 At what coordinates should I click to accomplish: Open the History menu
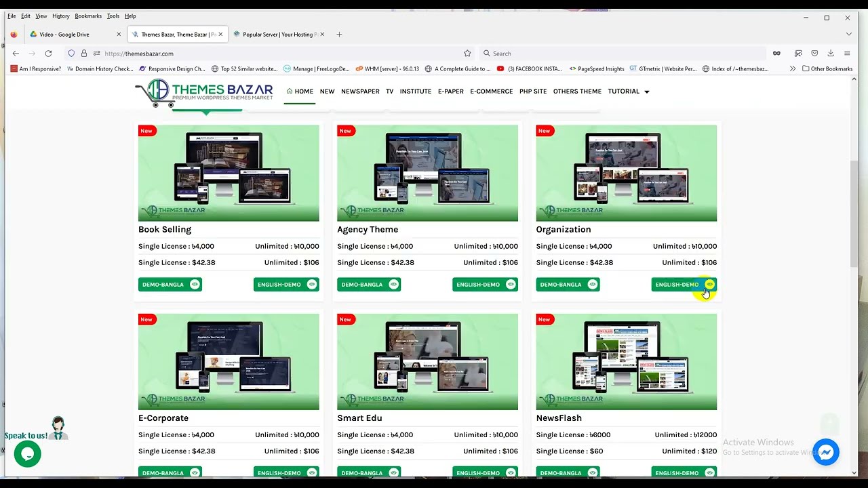pyautogui.click(x=61, y=16)
